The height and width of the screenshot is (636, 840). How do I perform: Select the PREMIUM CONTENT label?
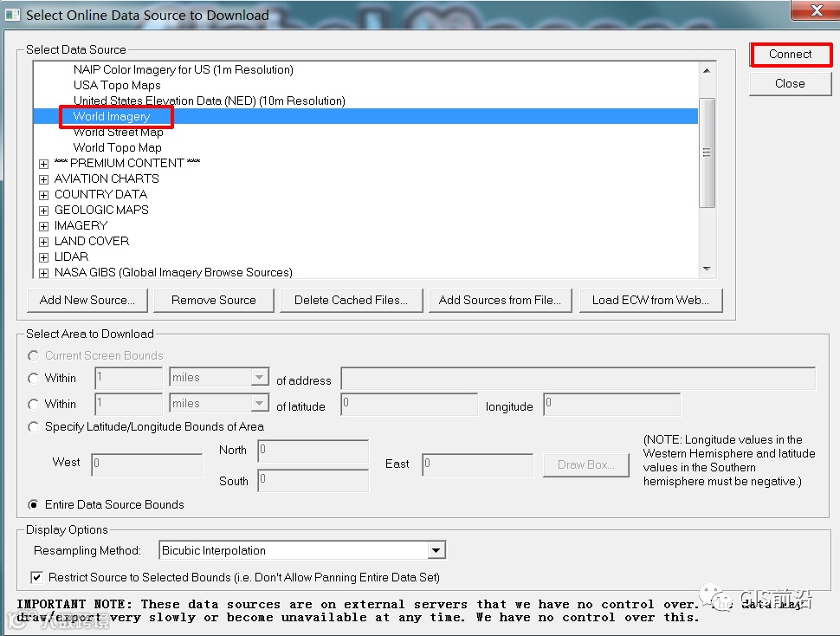point(127,163)
